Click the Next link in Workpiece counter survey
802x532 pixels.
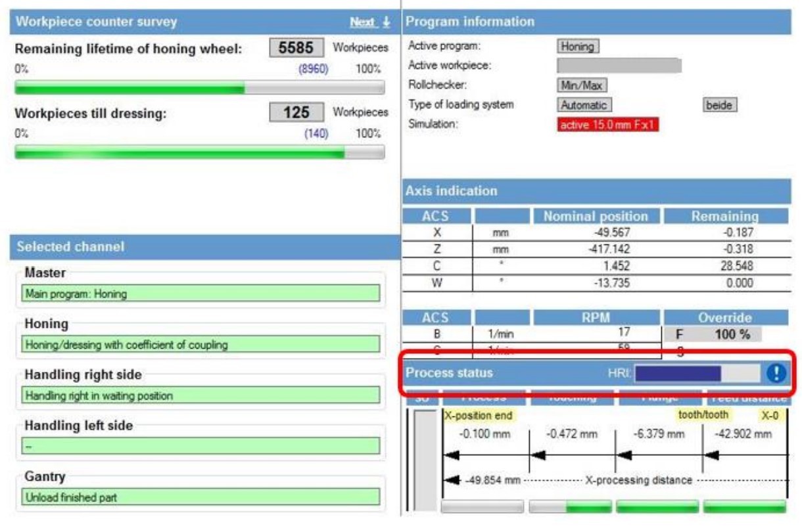click(x=362, y=22)
